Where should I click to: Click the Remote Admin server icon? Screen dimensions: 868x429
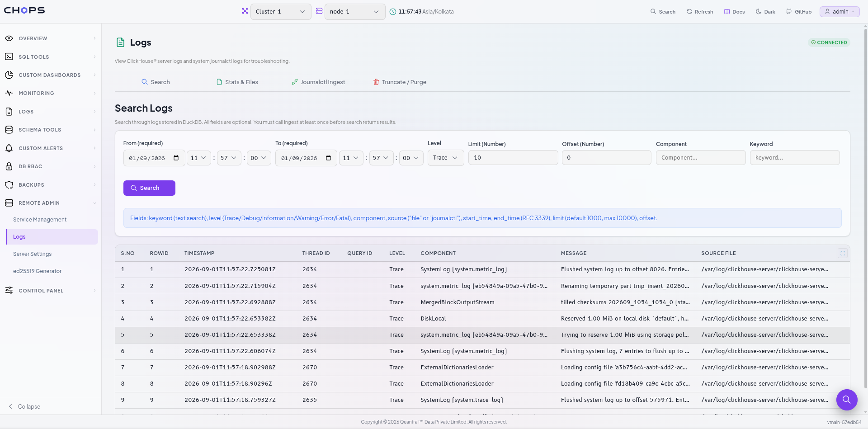pyautogui.click(x=9, y=203)
